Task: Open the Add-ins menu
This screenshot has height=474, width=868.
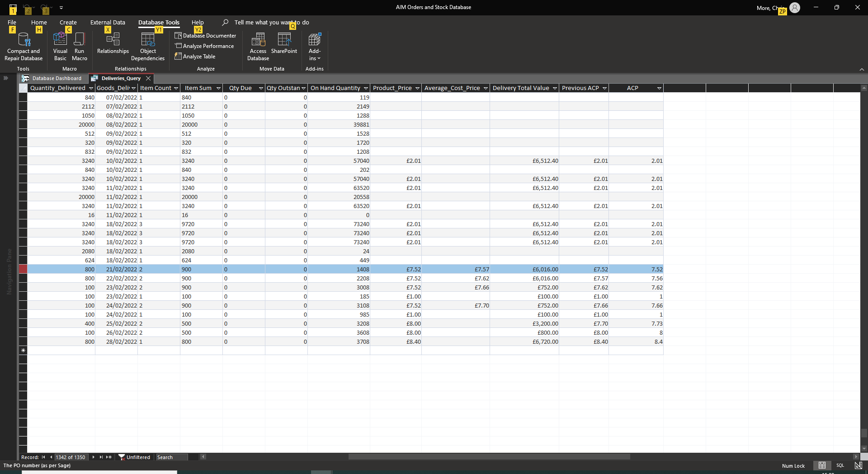Action: pos(315,47)
